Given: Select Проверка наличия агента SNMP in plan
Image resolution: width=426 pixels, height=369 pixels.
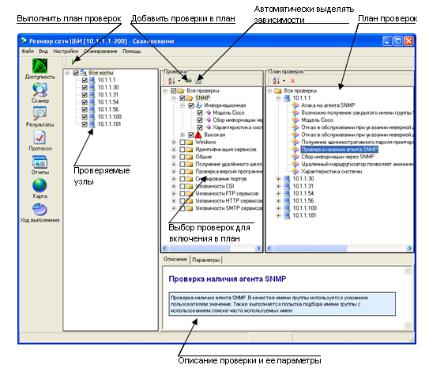Looking at the screenshot, I should click(x=339, y=149).
